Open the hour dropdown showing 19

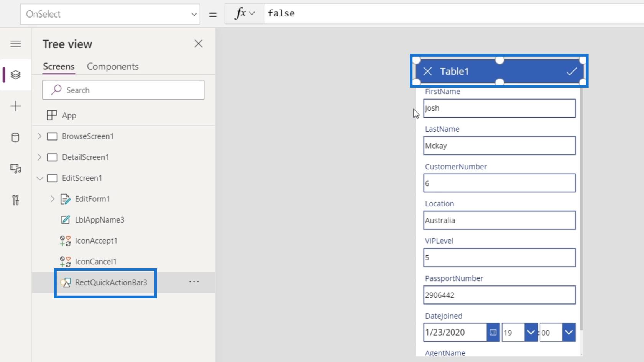[x=531, y=333]
